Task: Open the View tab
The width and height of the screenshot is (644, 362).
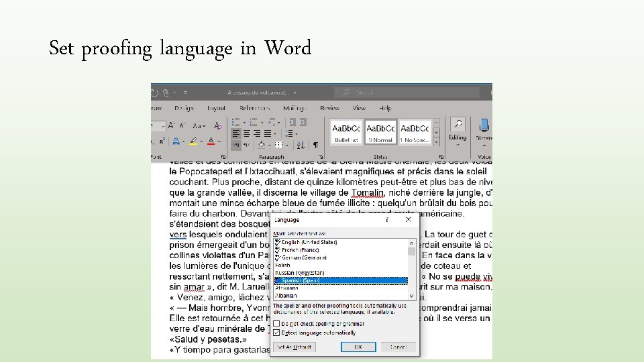Action: (x=359, y=108)
